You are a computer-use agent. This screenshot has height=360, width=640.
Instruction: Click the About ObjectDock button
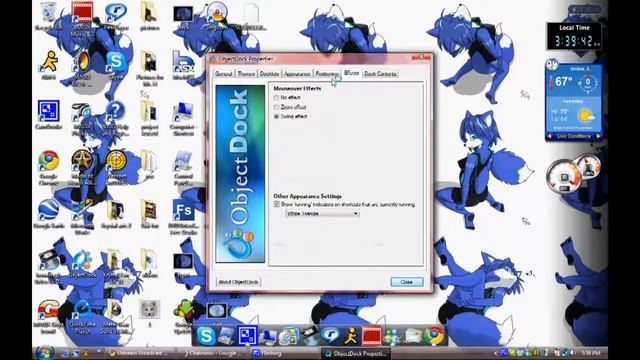point(238,282)
